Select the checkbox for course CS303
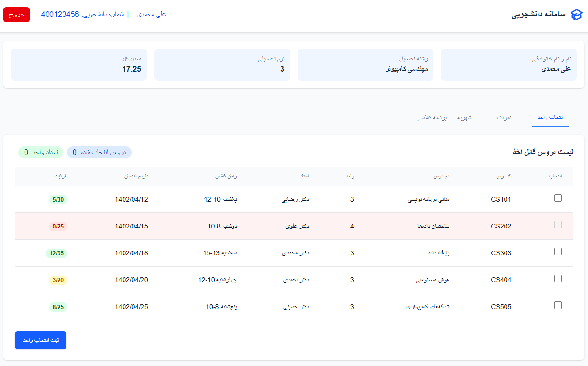The width and height of the screenshot is (588, 366). pyautogui.click(x=558, y=252)
